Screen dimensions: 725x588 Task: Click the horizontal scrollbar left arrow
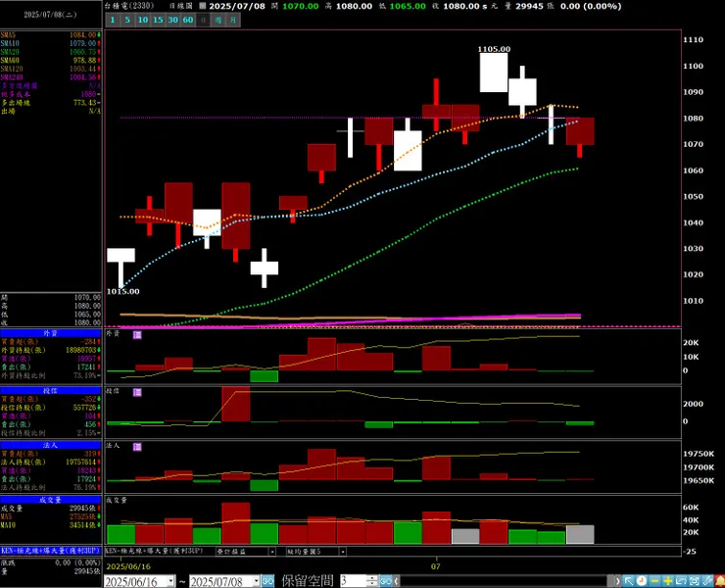(397, 581)
